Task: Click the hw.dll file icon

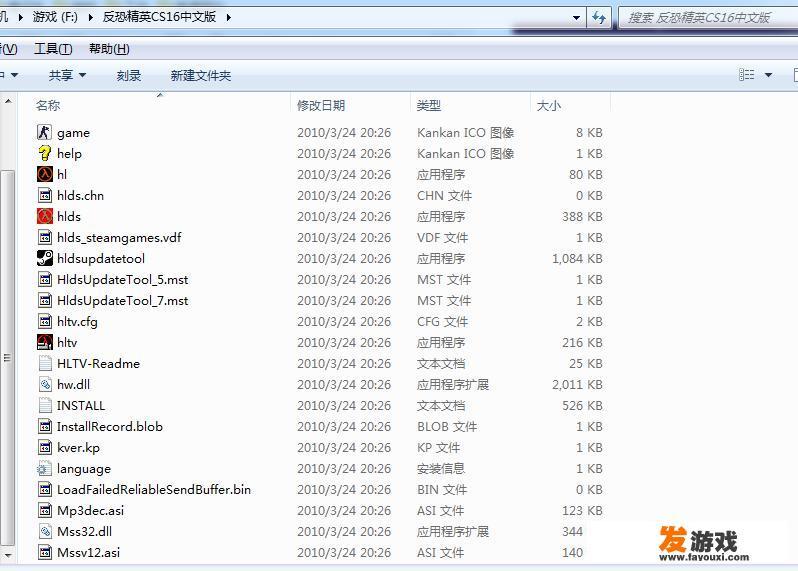Action: pyautogui.click(x=45, y=384)
